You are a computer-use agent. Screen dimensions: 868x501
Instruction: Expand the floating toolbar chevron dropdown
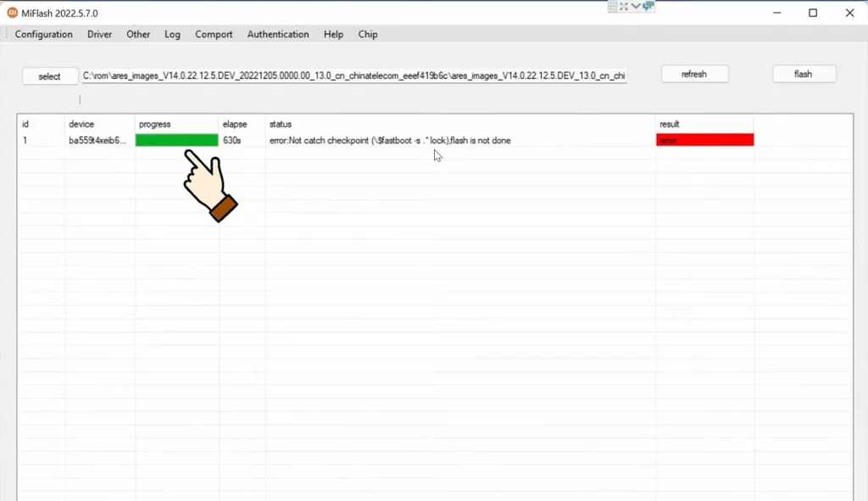636,7
